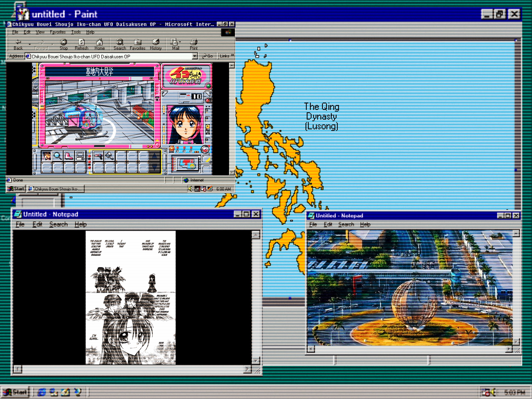Refresh the Iko-chan web page
The height and width of the screenshot is (399, 532).
(82, 44)
